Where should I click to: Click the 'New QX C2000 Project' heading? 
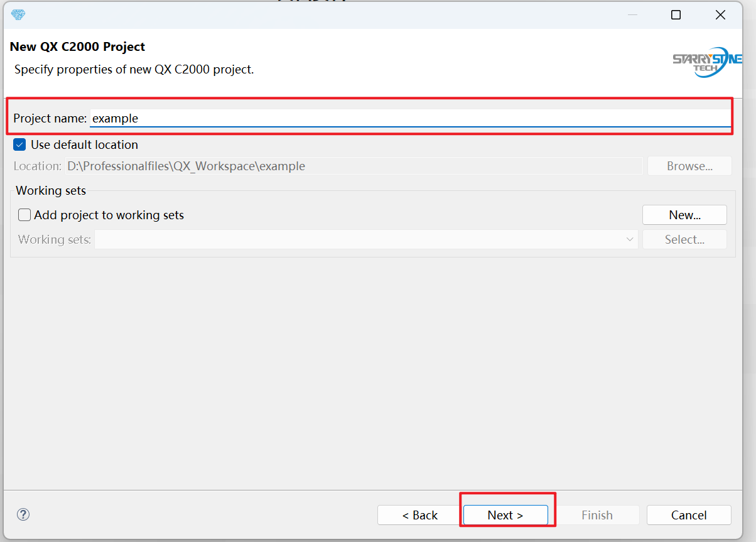pyautogui.click(x=77, y=46)
